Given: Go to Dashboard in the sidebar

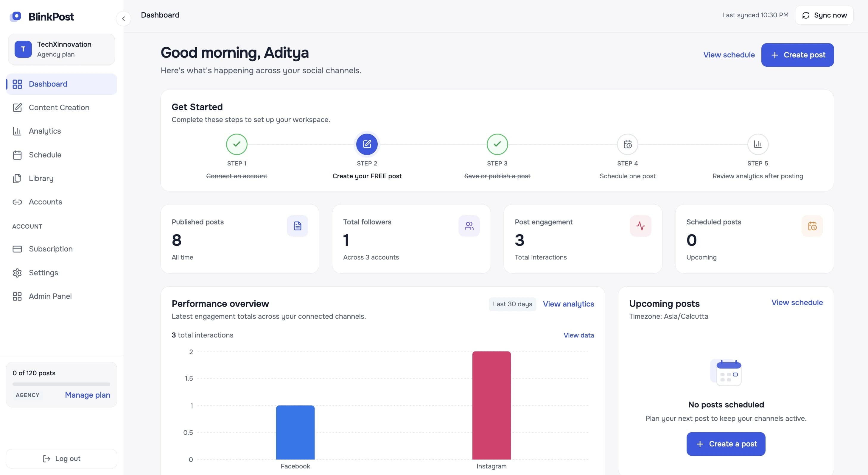Looking at the screenshot, I should 61,84.
